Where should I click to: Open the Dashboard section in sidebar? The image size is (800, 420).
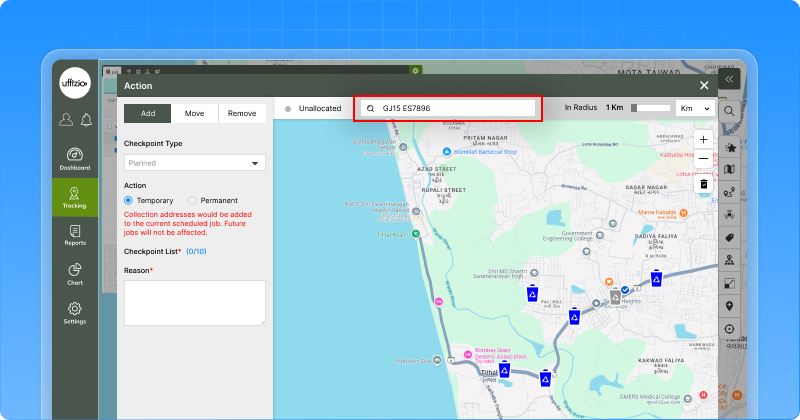coord(75,158)
